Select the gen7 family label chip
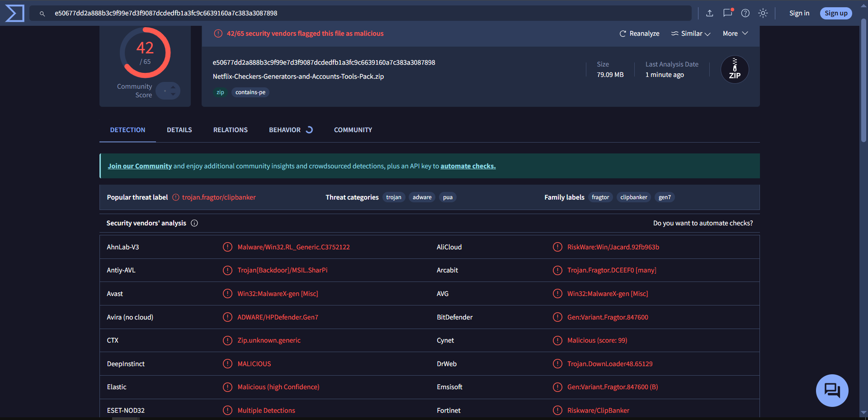Viewport: 868px width, 420px height. [665, 197]
